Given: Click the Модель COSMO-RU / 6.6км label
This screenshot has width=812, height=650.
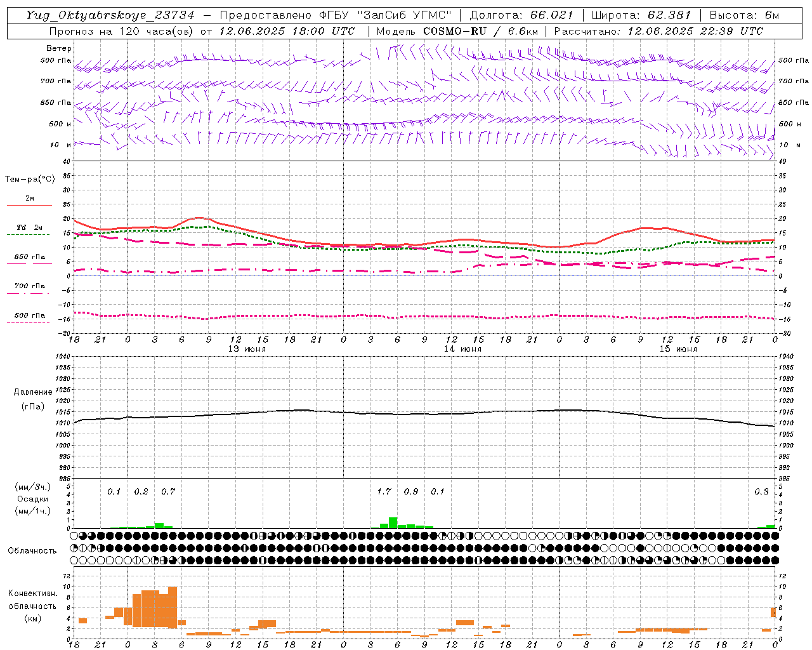Looking at the screenshot, I should [x=457, y=31].
